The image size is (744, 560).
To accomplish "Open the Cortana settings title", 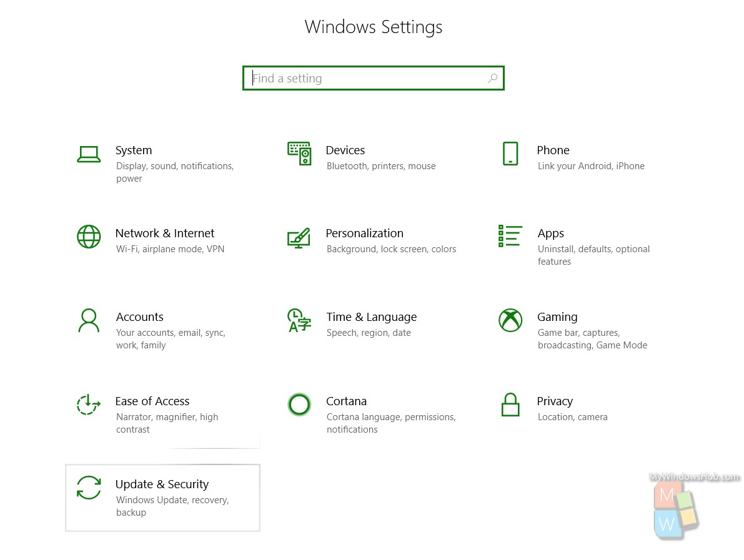I will pos(346,401).
